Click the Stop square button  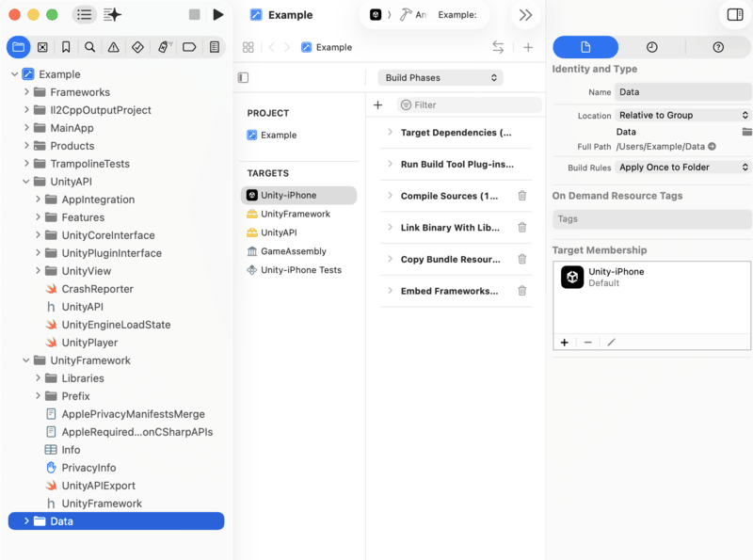(x=195, y=15)
